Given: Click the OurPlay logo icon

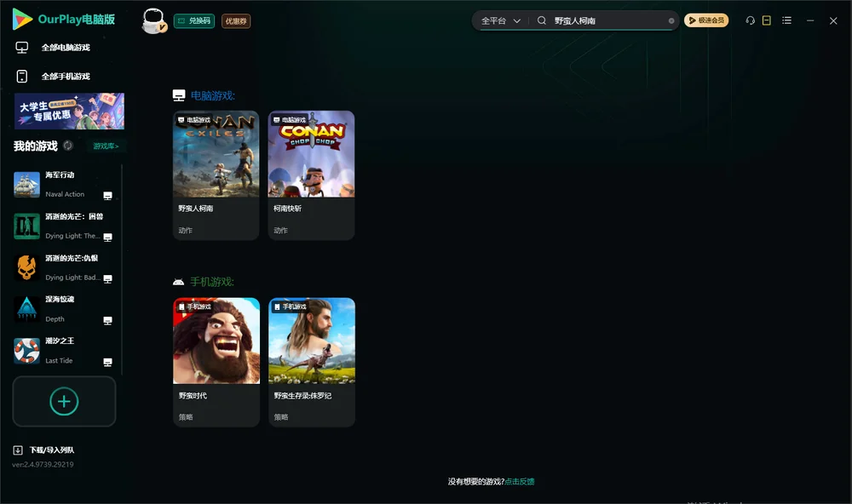Looking at the screenshot, I should tap(22, 19).
